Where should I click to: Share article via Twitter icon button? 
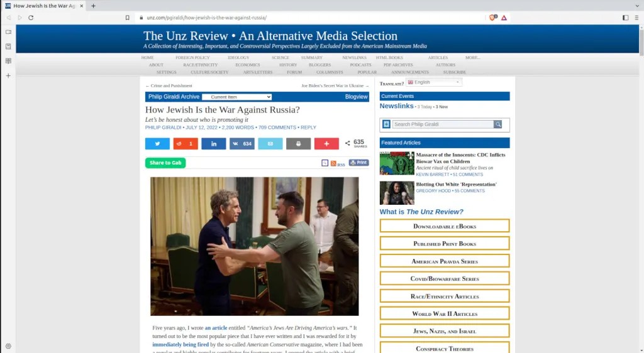coord(157,144)
